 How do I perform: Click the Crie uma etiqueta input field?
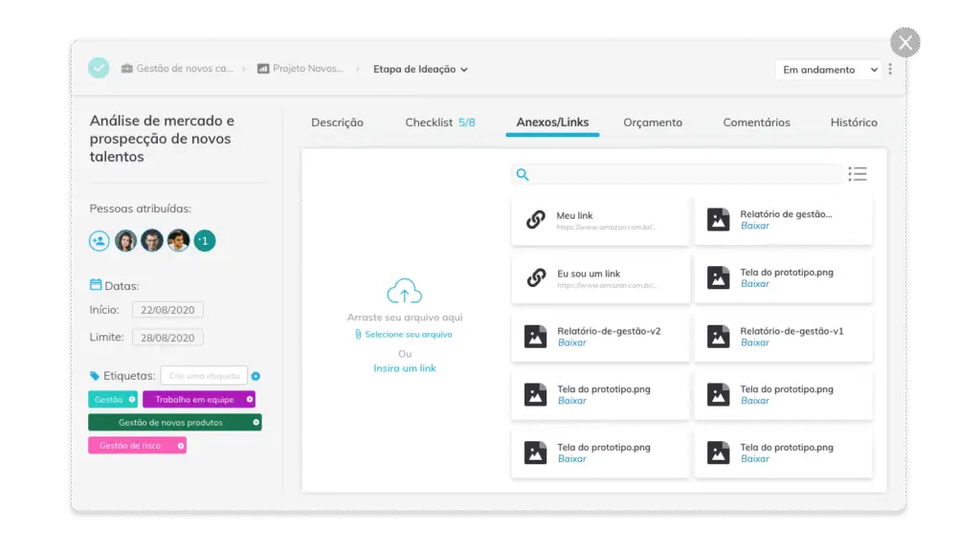coord(204,376)
